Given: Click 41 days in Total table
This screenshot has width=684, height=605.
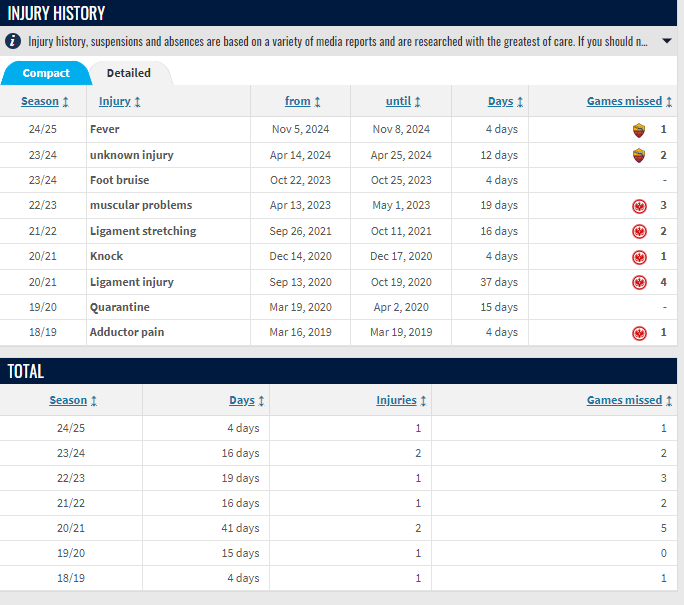Looking at the screenshot, I should click(240, 528).
